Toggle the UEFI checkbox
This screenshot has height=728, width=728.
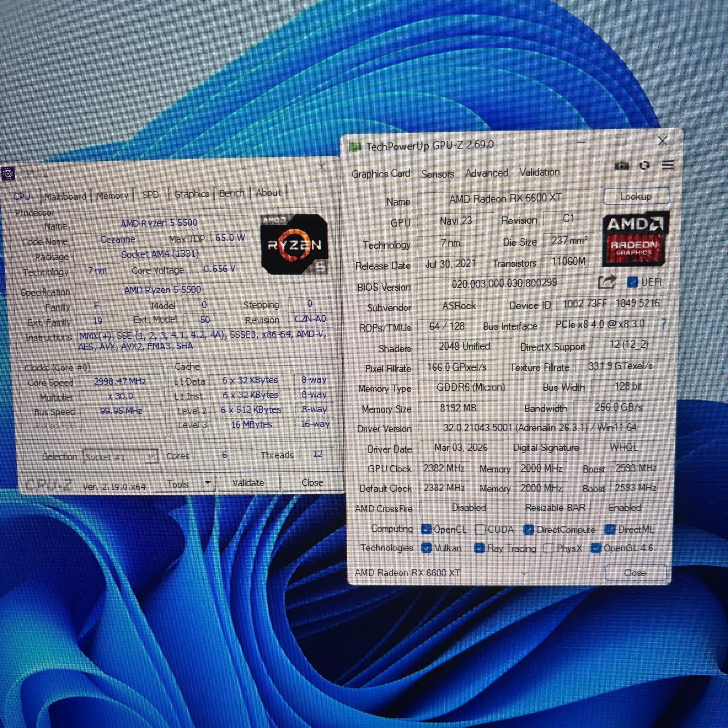pyautogui.click(x=632, y=282)
